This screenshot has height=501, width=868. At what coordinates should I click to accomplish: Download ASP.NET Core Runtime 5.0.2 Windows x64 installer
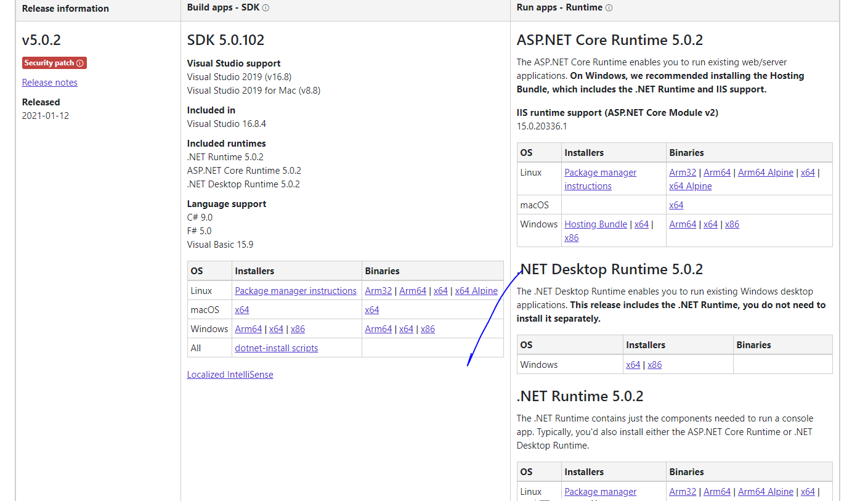point(642,224)
